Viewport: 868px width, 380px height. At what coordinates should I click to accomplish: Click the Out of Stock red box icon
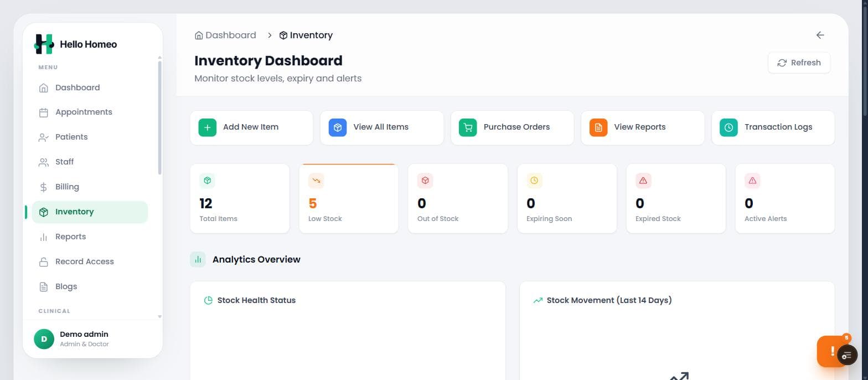pos(425,181)
